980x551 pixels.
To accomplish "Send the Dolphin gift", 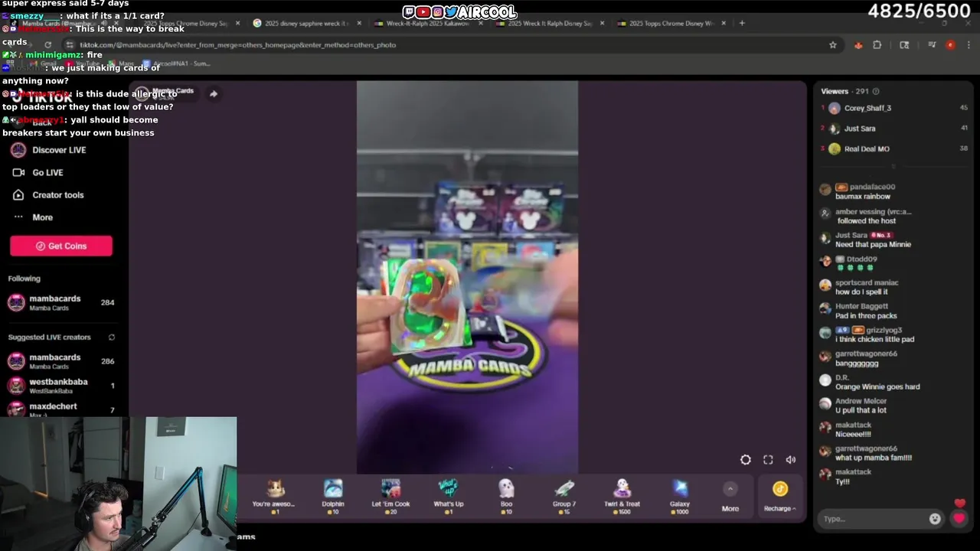I will (x=333, y=495).
